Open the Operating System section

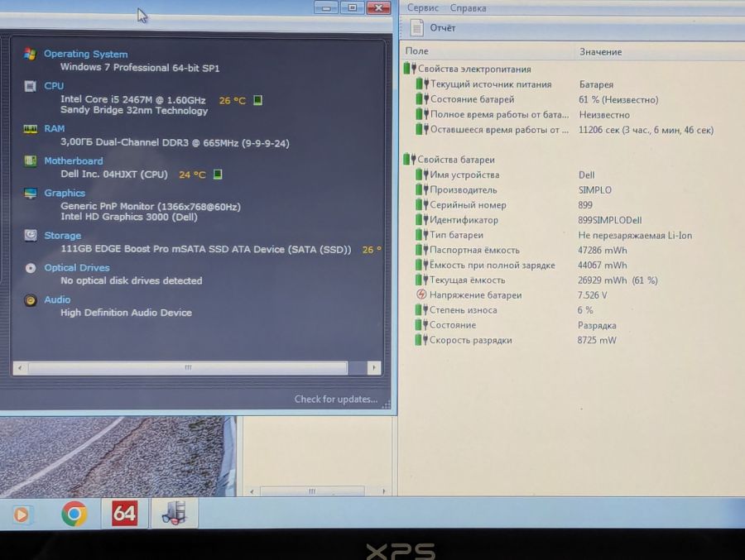[85, 54]
